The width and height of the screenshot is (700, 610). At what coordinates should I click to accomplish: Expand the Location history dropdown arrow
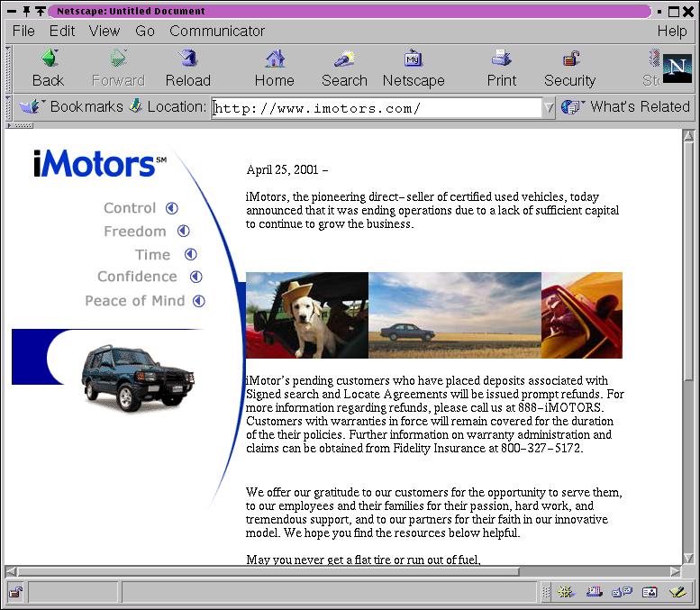(549, 108)
